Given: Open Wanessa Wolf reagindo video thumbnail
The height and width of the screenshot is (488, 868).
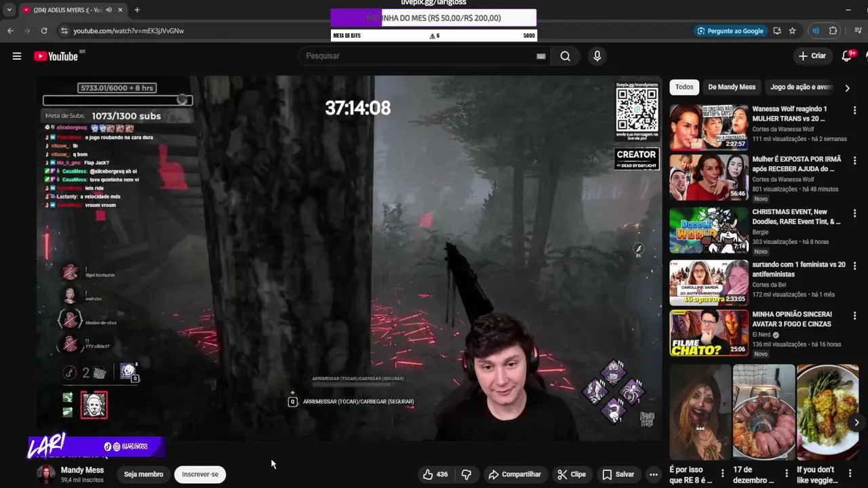Looking at the screenshot, I should click(709, 127).
